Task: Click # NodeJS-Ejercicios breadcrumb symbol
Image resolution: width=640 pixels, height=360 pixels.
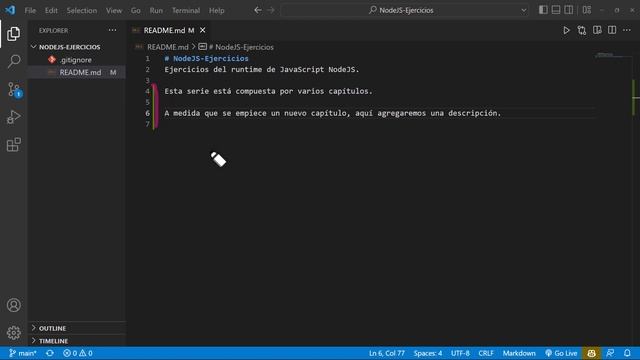Action: click(241, 47)
